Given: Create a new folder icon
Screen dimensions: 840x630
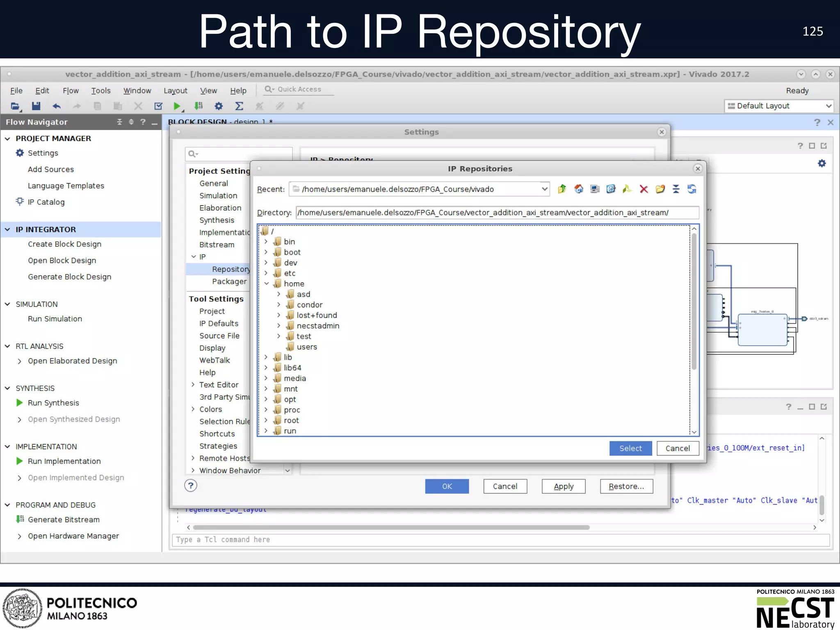Looking at the screenshot, I should (660, 189).
